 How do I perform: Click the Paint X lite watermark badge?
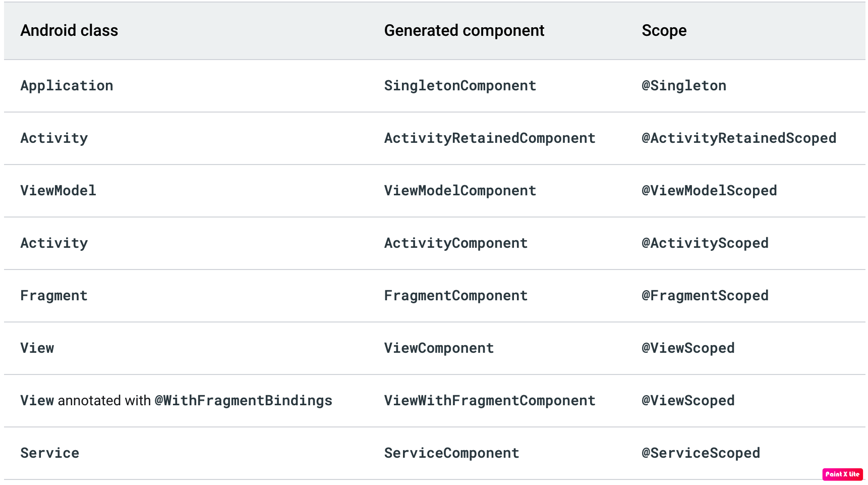tap(842, 474)
